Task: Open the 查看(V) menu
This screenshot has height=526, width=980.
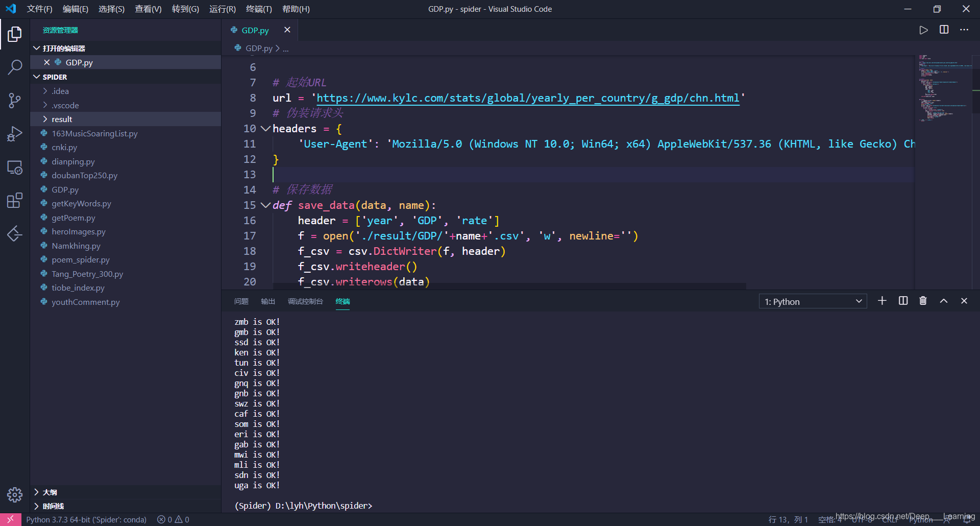Action: (x=148, y=9)
